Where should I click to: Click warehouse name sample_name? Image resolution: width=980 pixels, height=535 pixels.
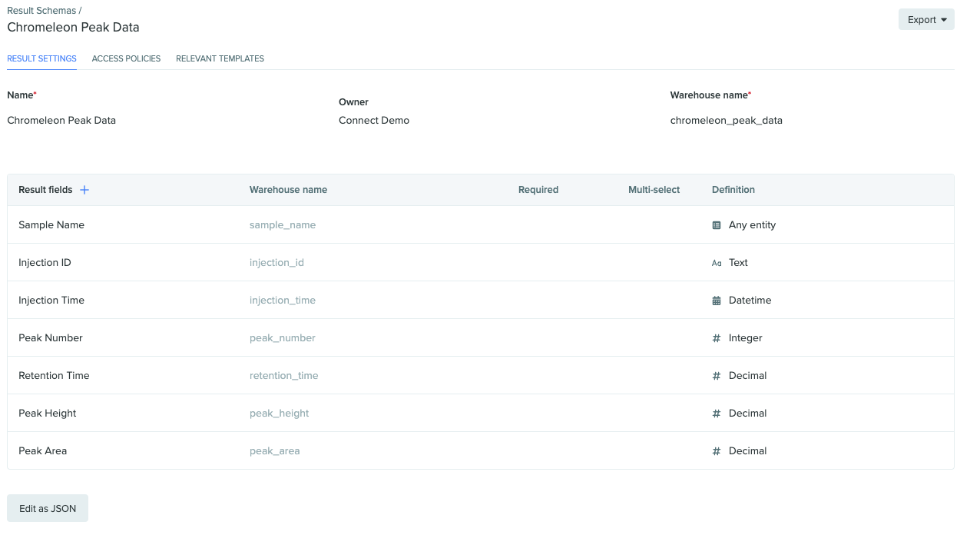(x=283, y=225)
